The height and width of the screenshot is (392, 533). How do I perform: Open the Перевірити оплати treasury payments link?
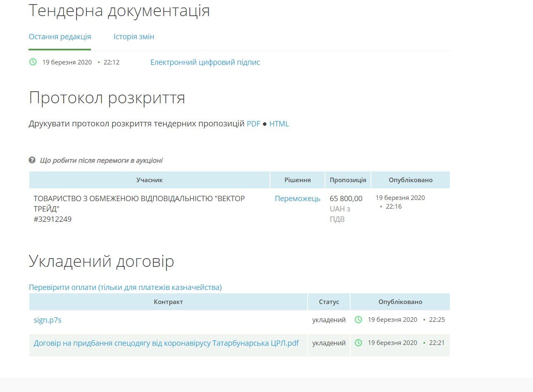(x=125, y=287)
